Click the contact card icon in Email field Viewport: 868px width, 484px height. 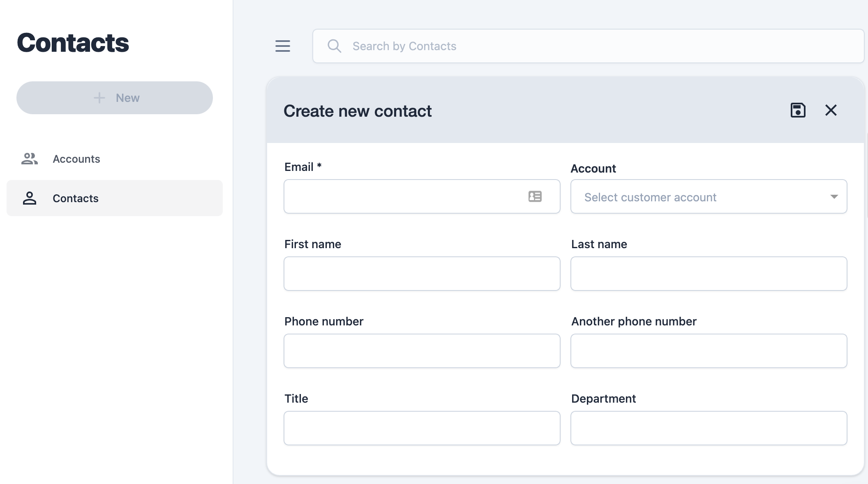click(535, 196)
